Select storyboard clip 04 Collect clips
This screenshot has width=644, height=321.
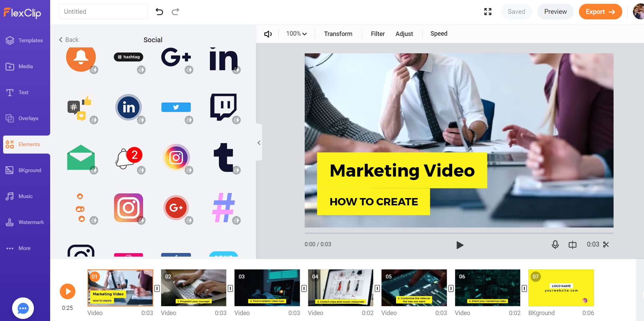click(x=341, y=288)
